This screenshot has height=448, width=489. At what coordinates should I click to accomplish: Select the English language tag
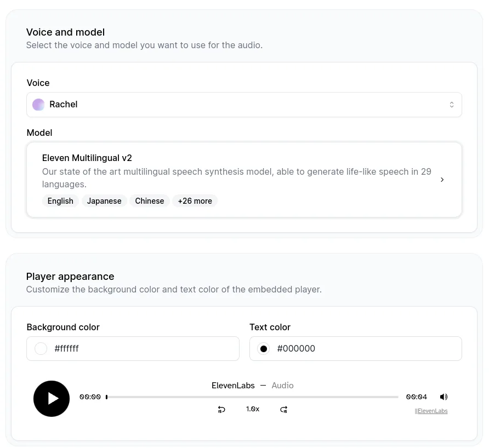60,201
